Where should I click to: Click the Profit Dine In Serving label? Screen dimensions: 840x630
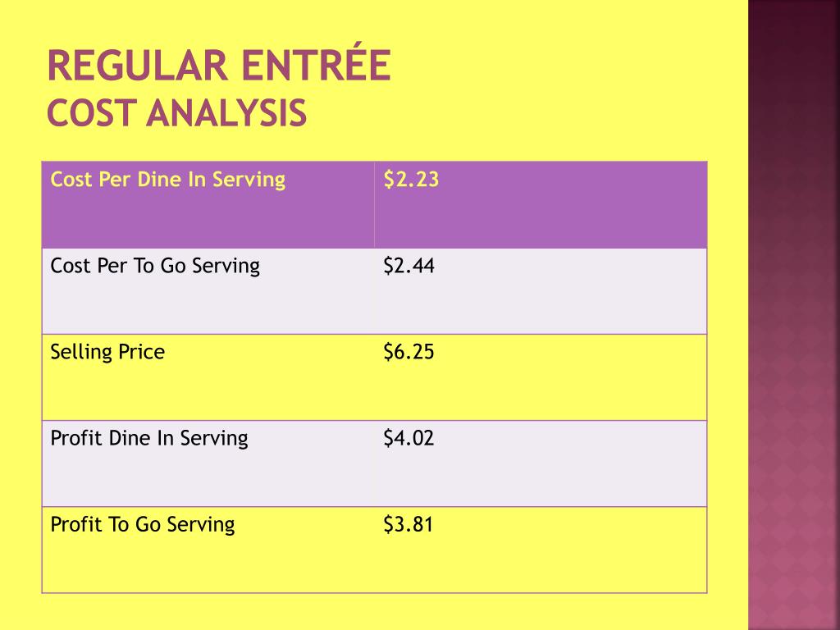[x=148, y=438]
